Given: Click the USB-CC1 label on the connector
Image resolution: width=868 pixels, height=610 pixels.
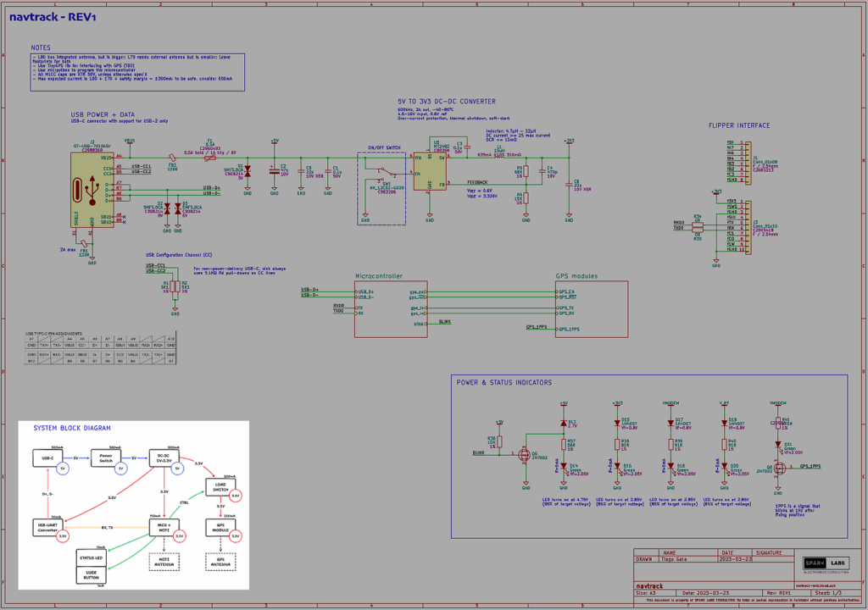Looking at the screenshot, I should [142, 166].
